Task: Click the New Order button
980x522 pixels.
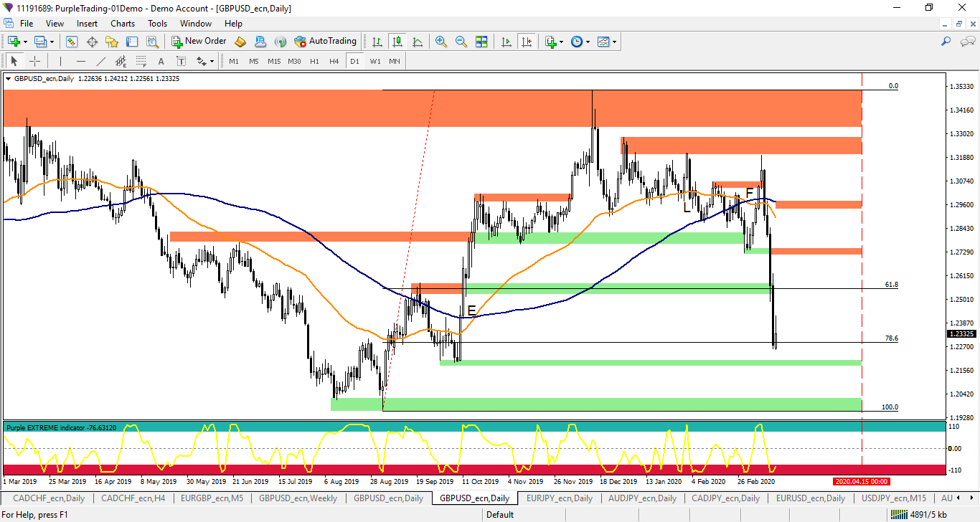Action: pos(199,42)
